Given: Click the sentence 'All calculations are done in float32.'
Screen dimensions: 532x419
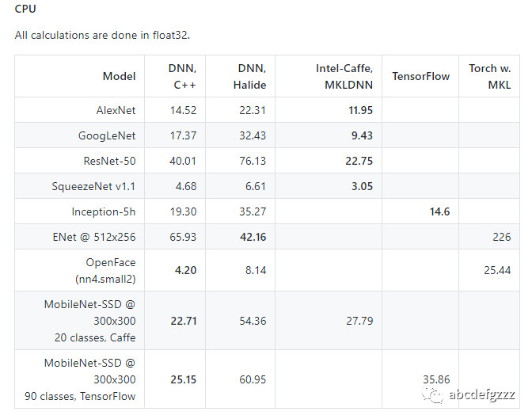Looking at the screenshot, I should [x=102, y=35].
